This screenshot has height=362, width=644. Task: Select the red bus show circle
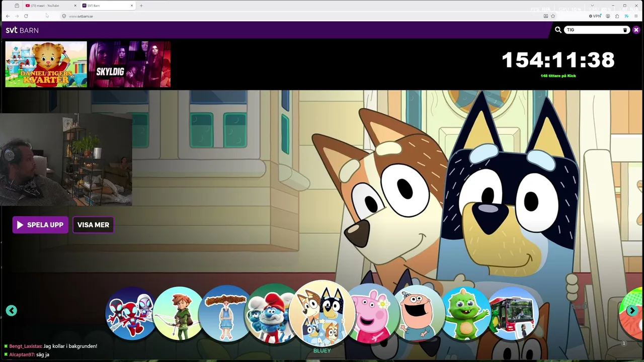513,313
